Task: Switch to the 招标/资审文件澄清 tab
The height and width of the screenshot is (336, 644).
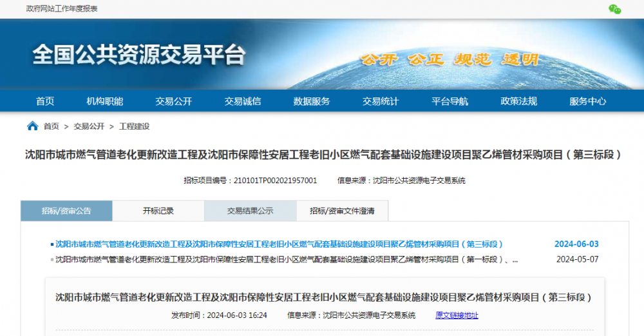Action: [x=342, y=211]
